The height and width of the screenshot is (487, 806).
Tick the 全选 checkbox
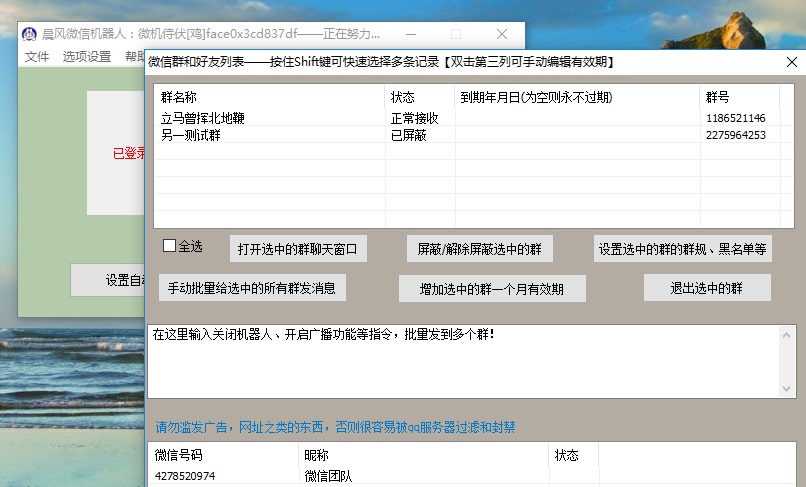coord(169,246)
